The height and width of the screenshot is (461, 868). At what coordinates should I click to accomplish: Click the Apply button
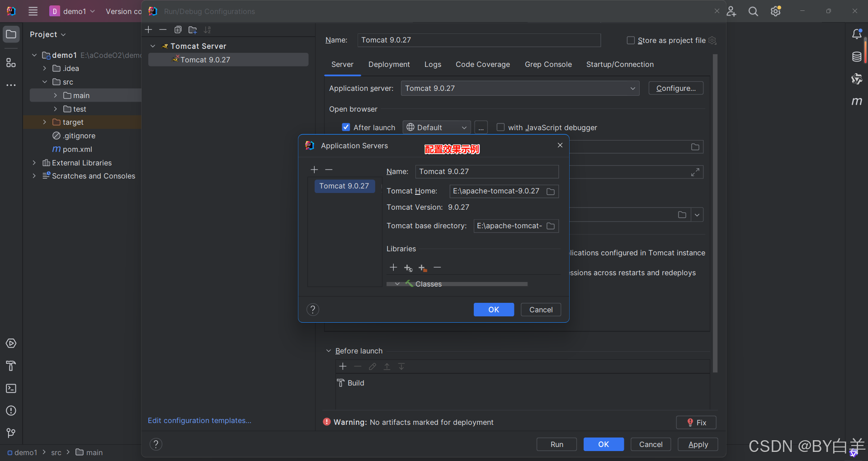(698, 444)
